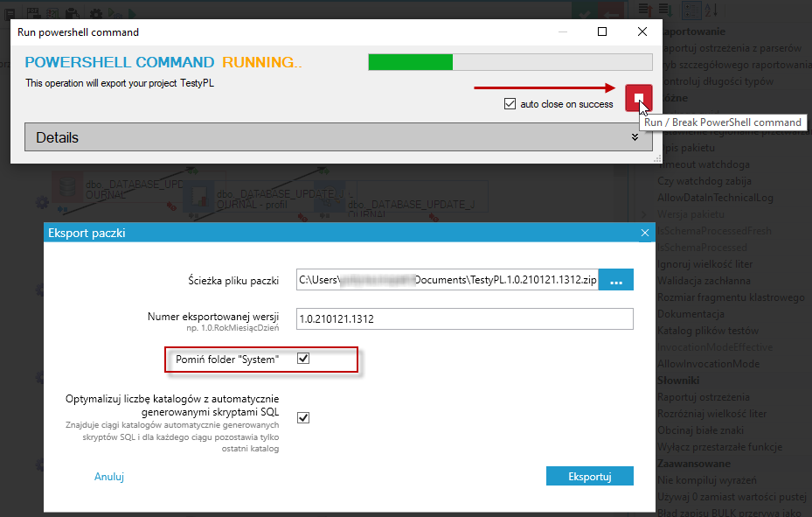
Task: Select the Katalog plików testów property
Action: point(708,331)
